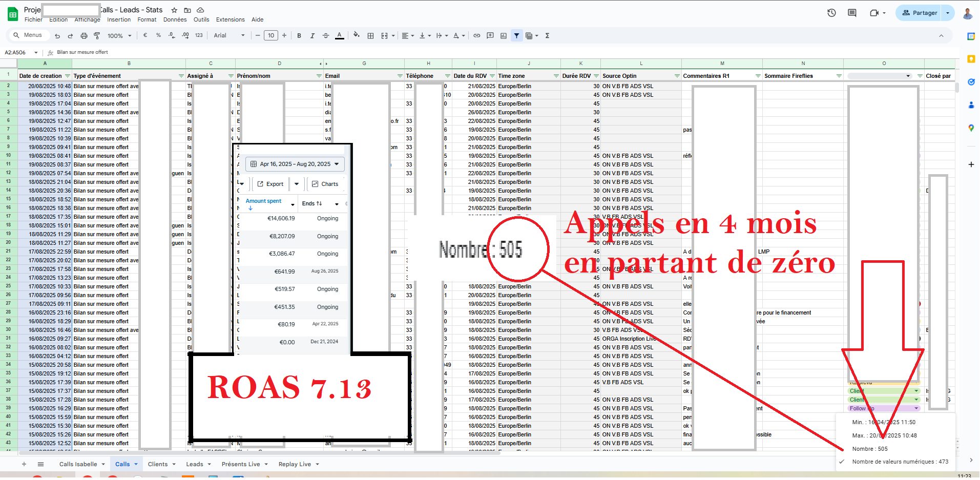
Task: Show all comments icon
Action: click(852, 13)
